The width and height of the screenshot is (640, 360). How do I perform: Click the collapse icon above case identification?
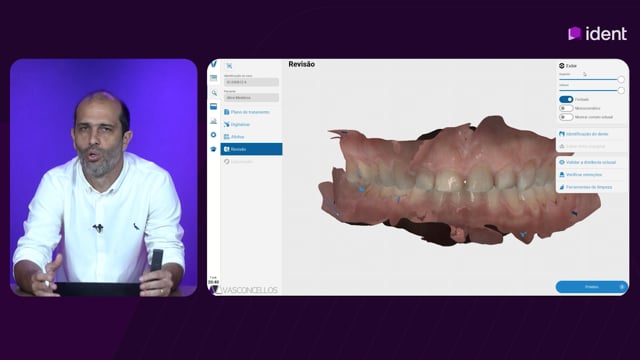point(229,66)
